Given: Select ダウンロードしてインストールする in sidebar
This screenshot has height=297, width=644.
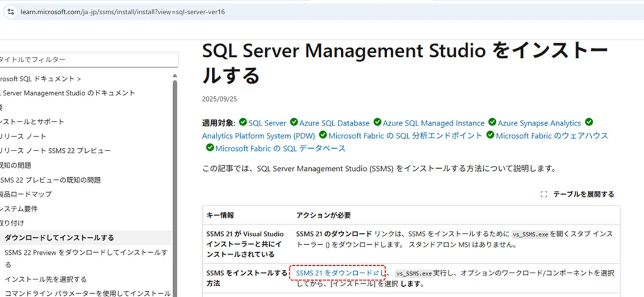Looking at the screenshot, I should point(59,238).
